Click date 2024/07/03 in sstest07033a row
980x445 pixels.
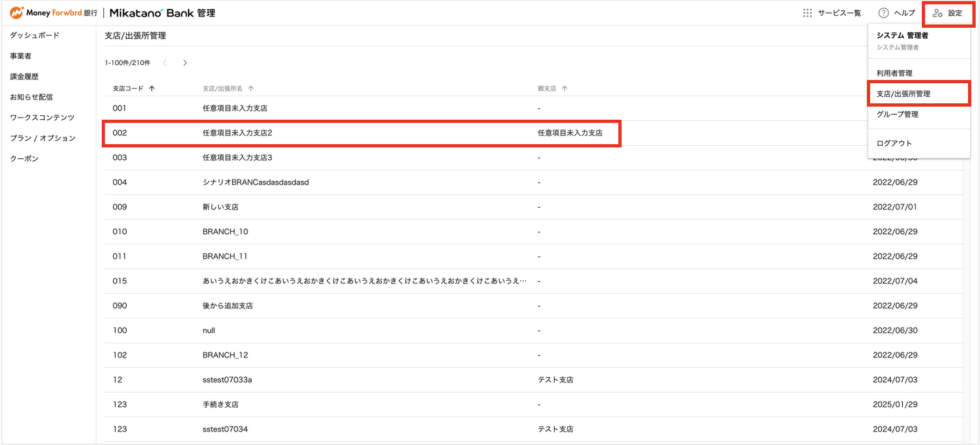point(895,380)
